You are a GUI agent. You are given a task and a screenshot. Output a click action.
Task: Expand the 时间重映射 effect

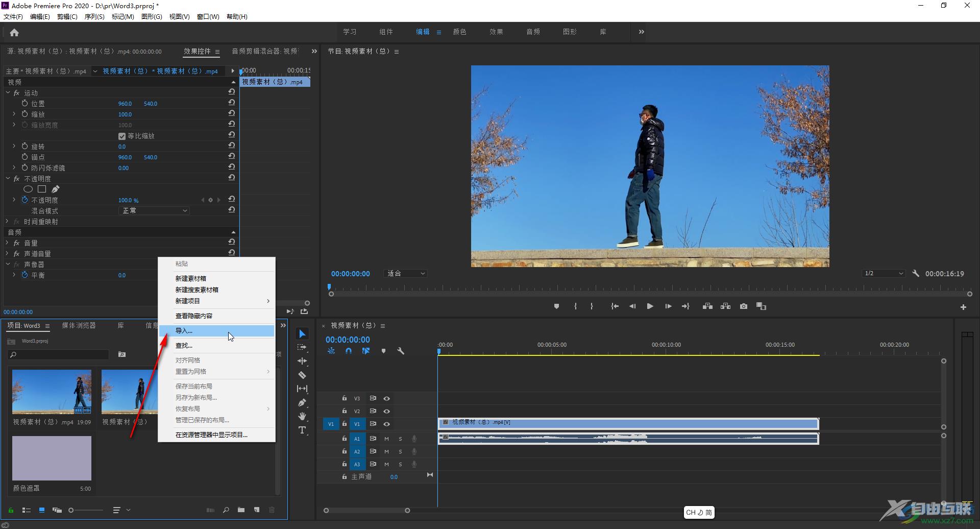[x=8, y=222]
